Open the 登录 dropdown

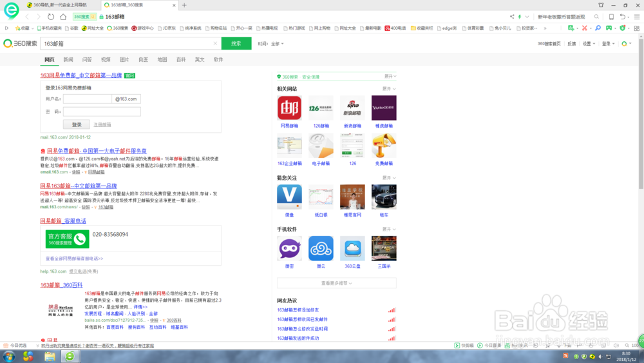608,44
